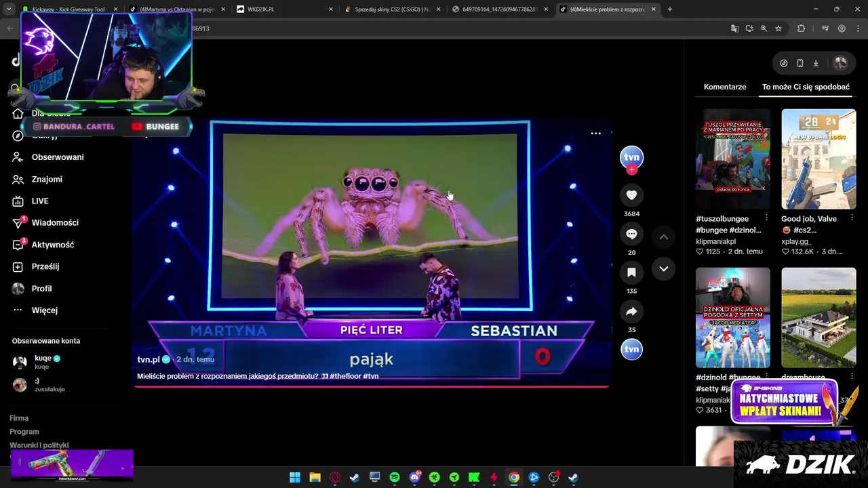This screenshot has height=488, width=868.
Task: Bookmark page with star icon
Action: tap(778, 28)
